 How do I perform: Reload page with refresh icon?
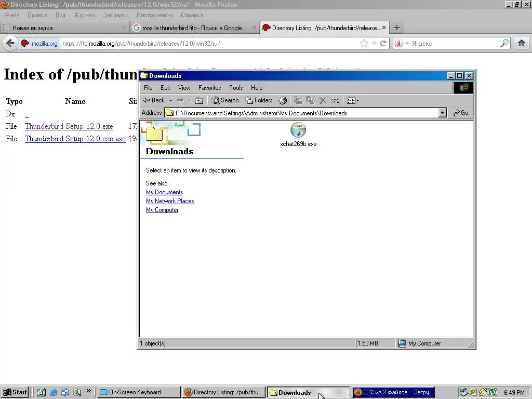(x=383, y=44)
